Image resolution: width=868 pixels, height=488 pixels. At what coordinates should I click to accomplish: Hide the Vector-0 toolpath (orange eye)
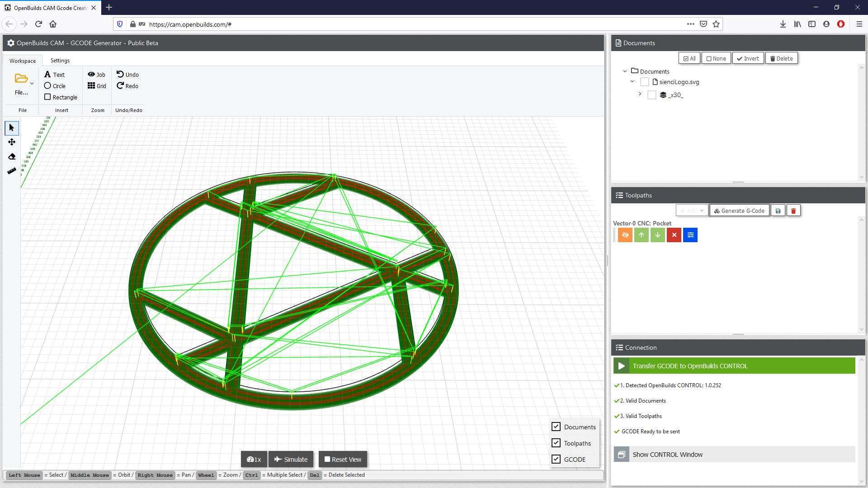click(x=625, y=235)
